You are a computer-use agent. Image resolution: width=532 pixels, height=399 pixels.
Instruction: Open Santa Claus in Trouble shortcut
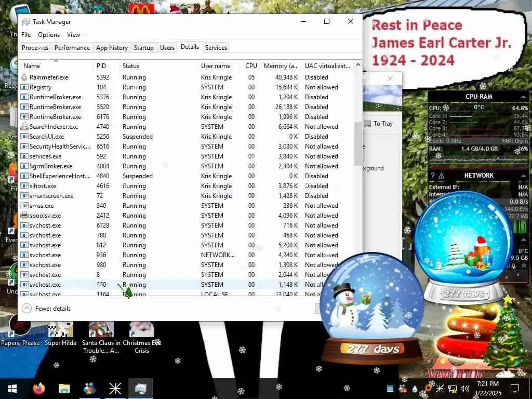click(101, 338)
